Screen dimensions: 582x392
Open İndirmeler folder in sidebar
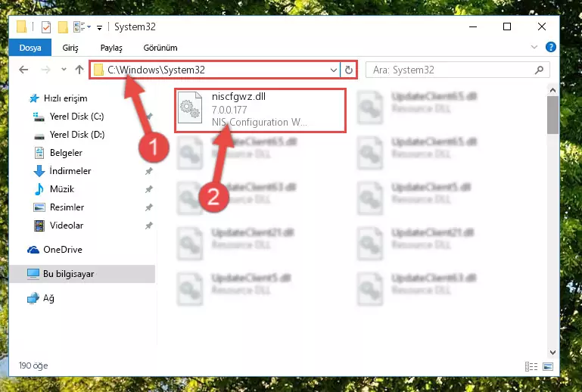click(x=70, y=171)
